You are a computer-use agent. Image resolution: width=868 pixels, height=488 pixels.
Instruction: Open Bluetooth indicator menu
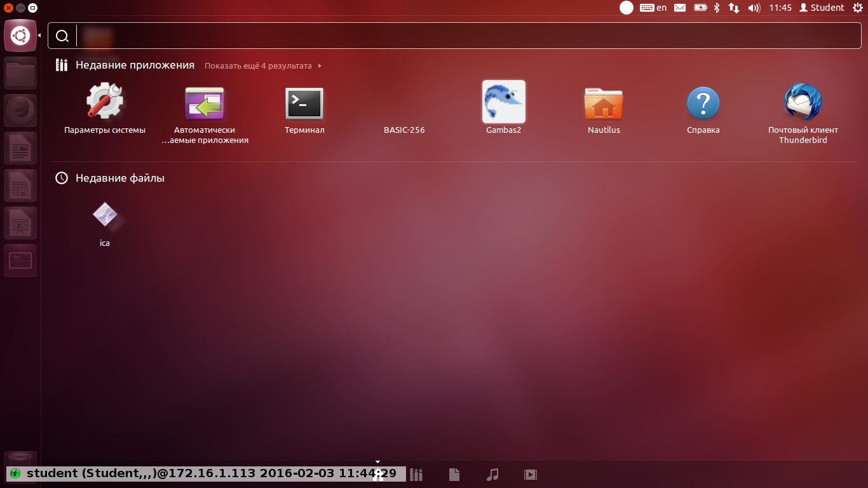click(717, 8)
